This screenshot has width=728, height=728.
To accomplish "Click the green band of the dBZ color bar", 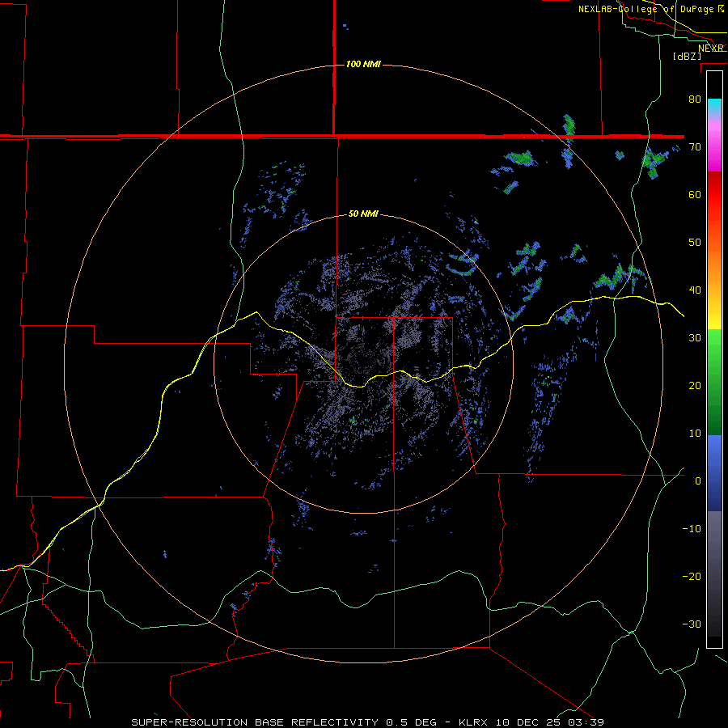I will coord(714,382).
